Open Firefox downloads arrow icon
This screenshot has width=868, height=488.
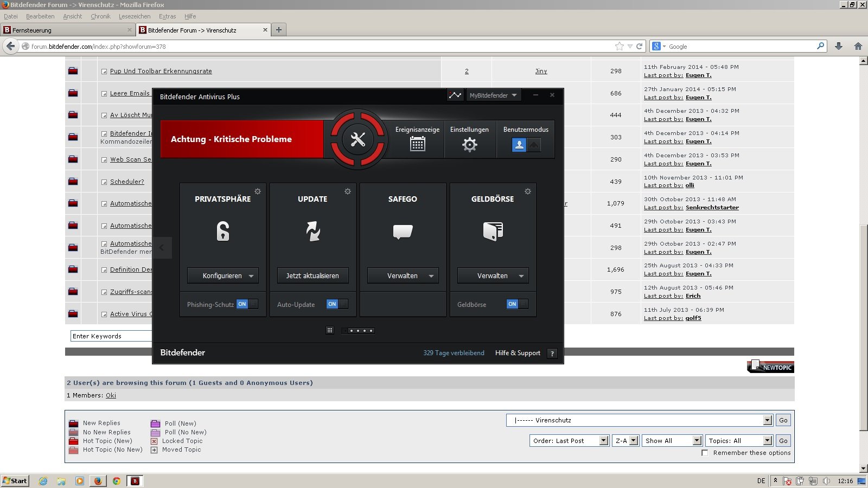click(839, 46)
